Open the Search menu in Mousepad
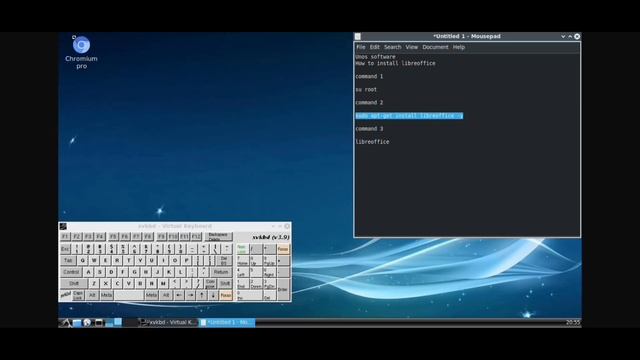Image resolution: width=640 pixels, height=360 pixels. (393, 47)
